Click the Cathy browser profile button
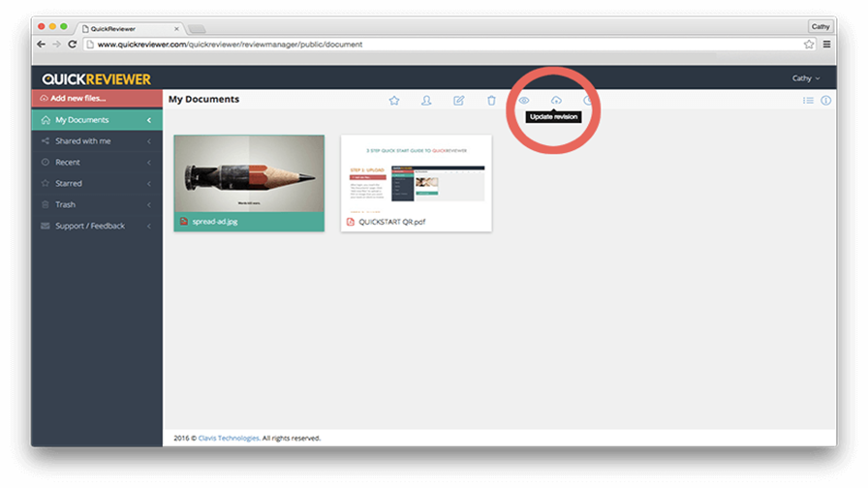 pos(821,26)
